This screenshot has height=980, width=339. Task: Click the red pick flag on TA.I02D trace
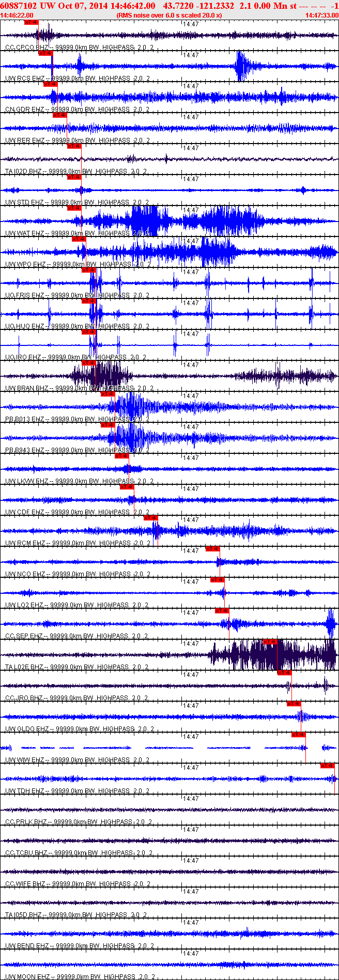pyautogui.click(x=74, y=146)
